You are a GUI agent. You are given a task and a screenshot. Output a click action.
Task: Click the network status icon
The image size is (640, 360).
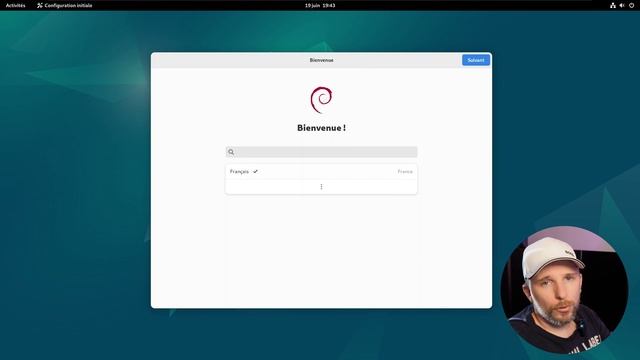pyautogui.click(x=613, y=5)
